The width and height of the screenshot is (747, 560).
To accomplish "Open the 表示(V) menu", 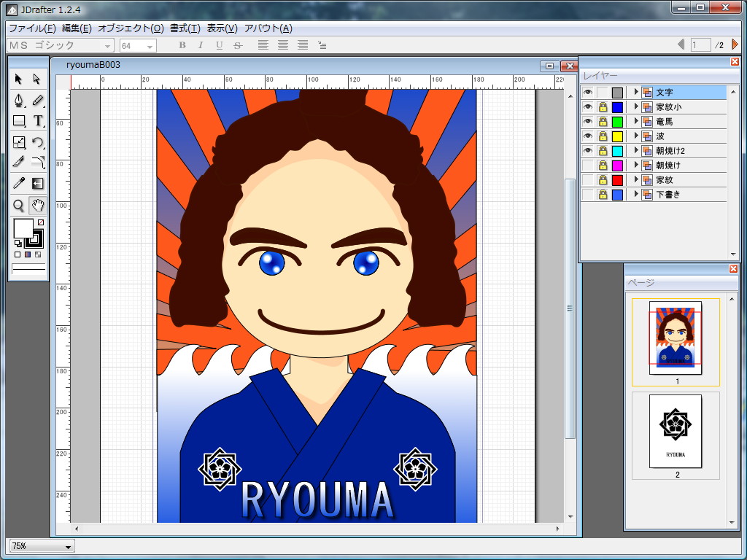I will coord(222,28).
